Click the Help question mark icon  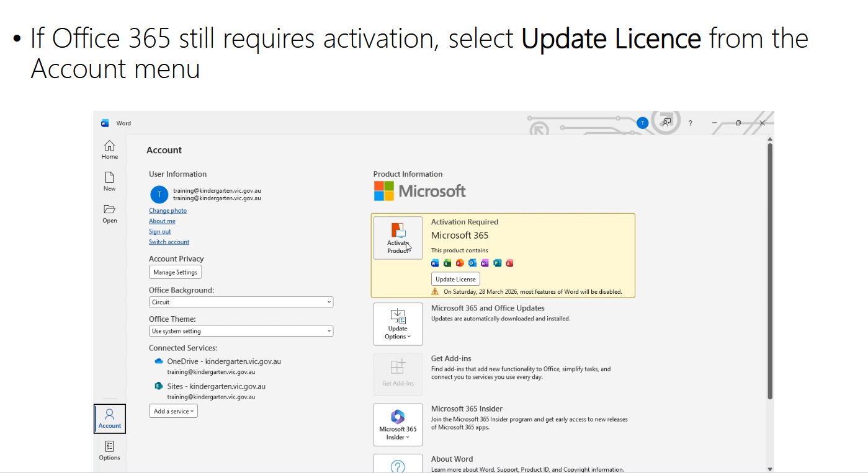691,123
